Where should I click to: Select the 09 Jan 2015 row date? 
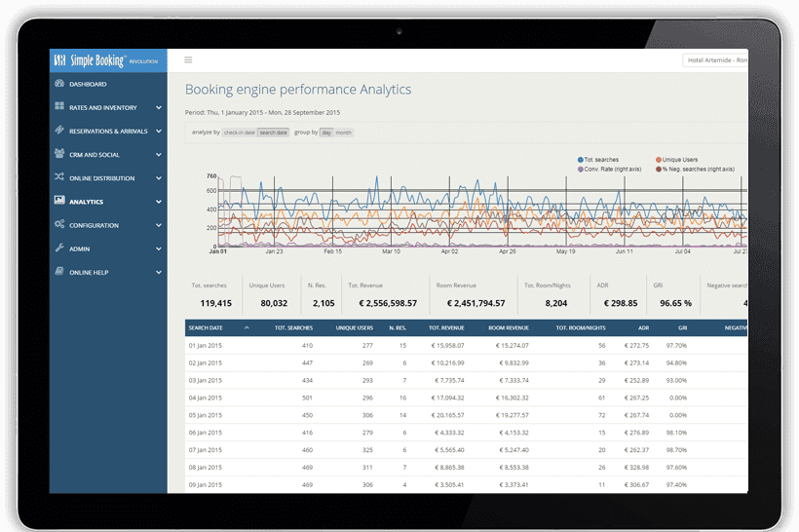(206, 485)
